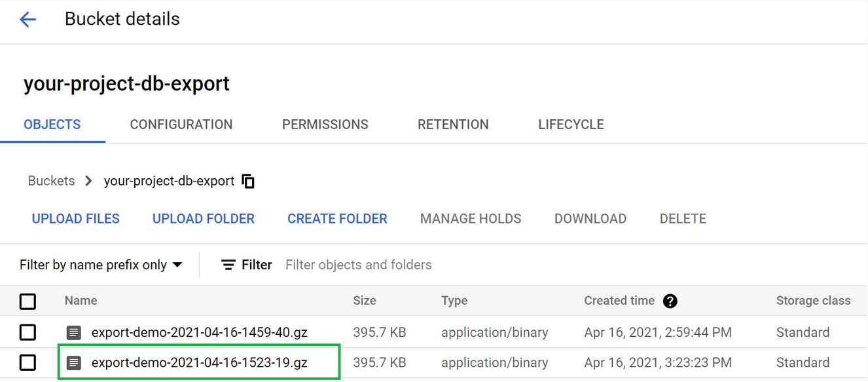
Task: Click the Type column header
Action: coord(454,301)
